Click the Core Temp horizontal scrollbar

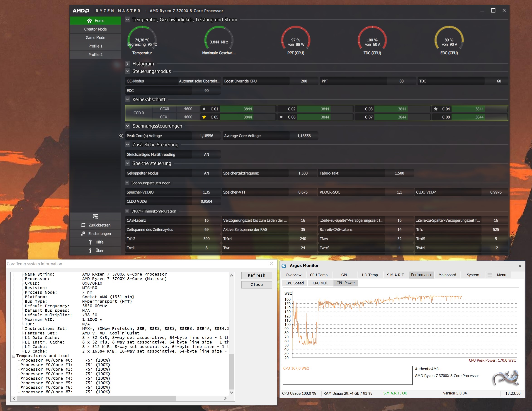(96, 398)
